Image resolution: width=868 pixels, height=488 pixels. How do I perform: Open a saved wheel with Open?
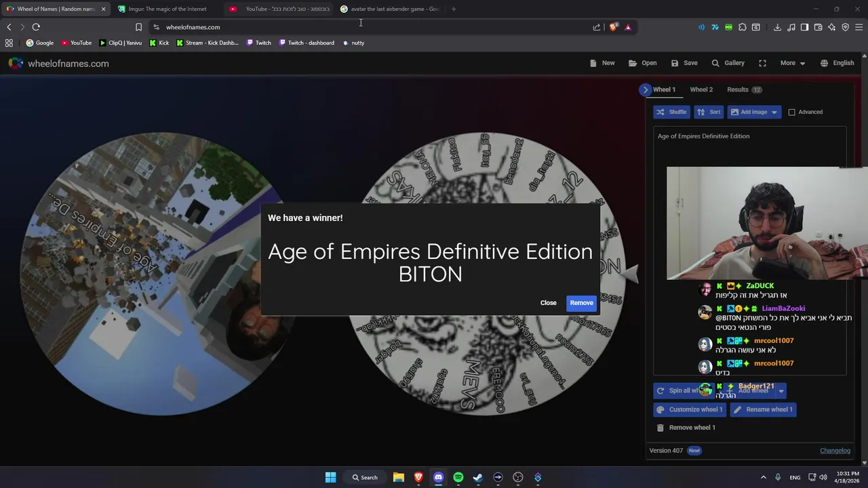point(642,63)
